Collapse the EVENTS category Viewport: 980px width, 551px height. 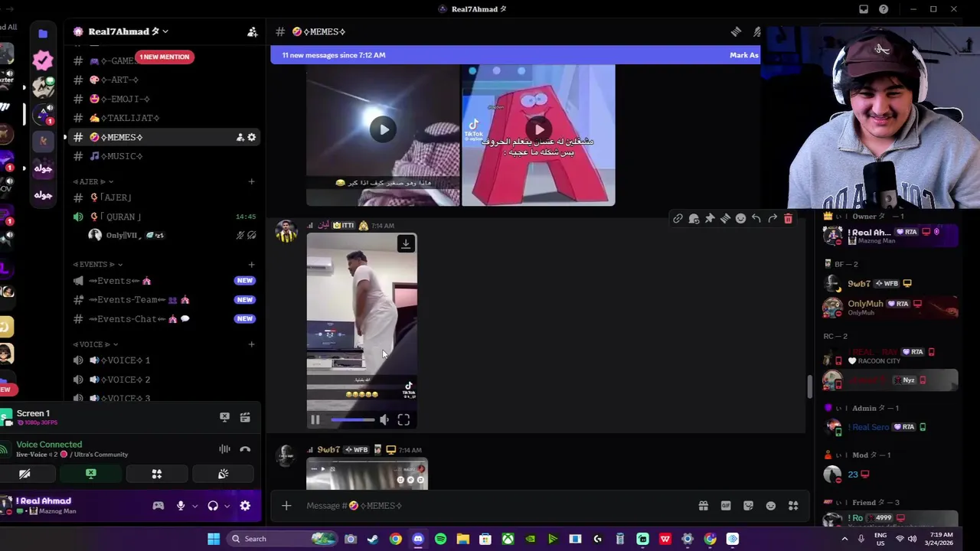click(99, 264)
